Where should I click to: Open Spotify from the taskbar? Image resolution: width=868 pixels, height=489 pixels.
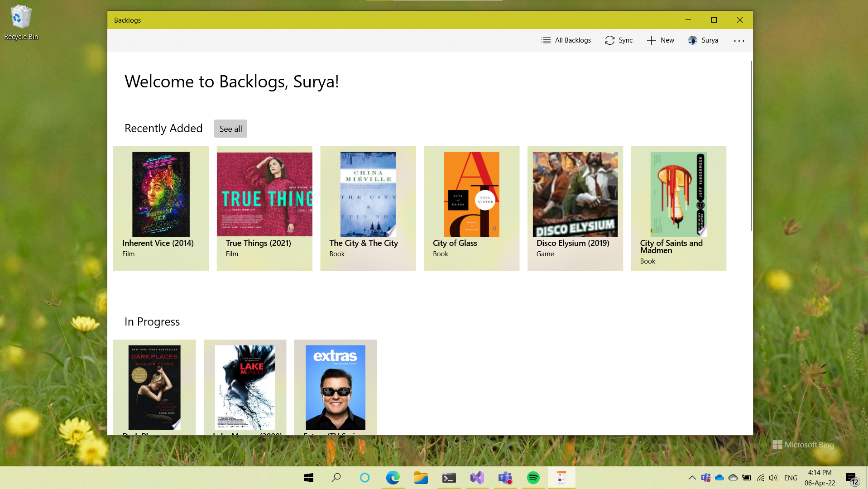(x=533, y=478)
